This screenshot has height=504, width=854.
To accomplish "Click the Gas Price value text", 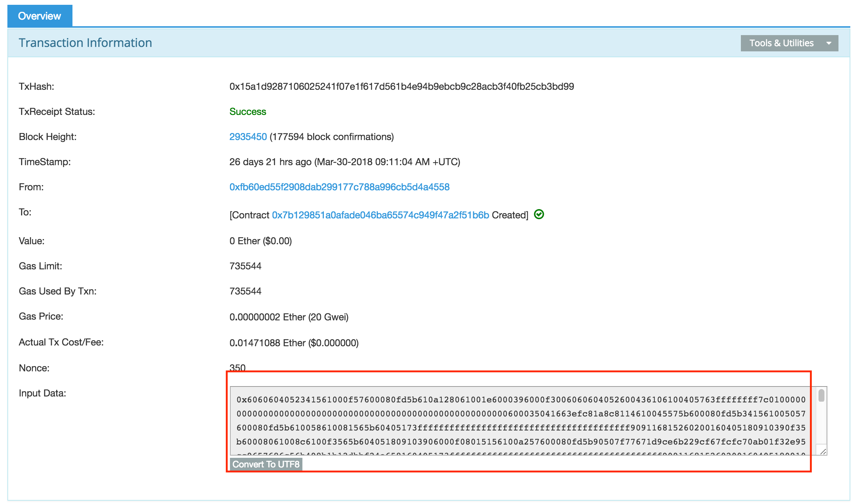I will coord(288,317).
